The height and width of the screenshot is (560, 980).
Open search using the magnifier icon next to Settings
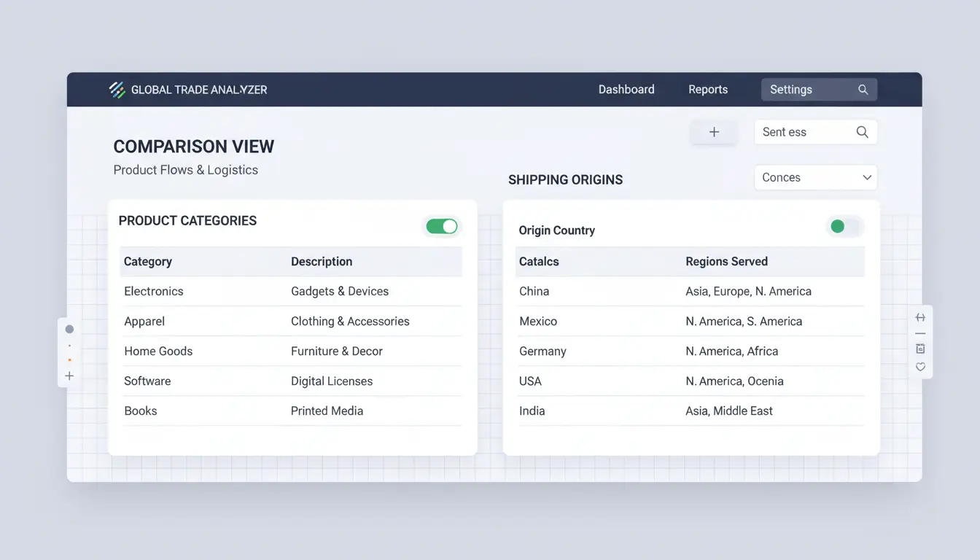click(863, 89)
